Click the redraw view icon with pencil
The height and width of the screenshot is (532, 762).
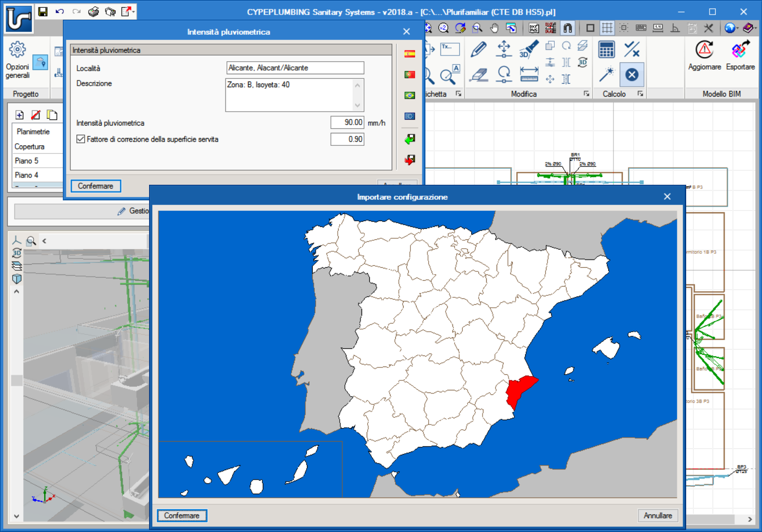pos(460,28)
